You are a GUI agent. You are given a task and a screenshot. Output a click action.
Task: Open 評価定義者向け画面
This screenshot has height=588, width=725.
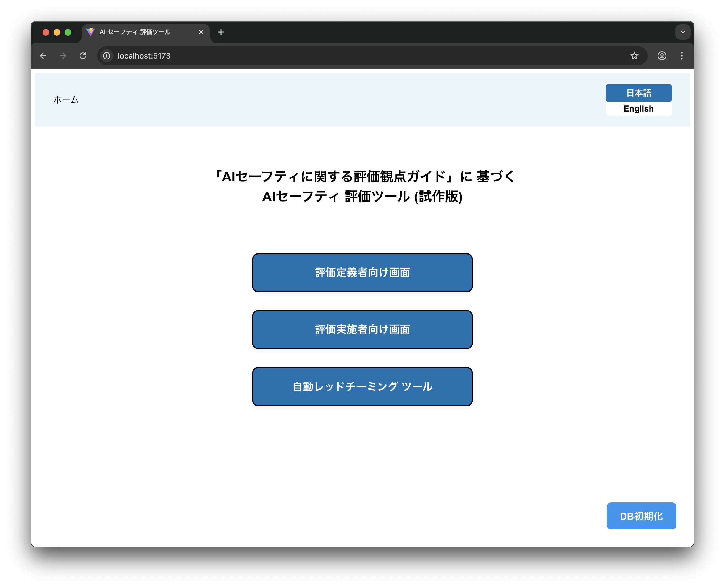click(x=362, y=273)
